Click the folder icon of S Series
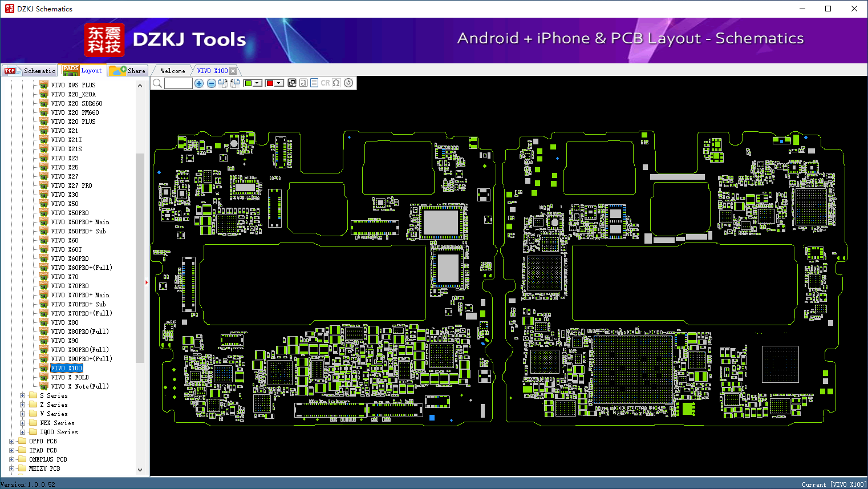This screenshot has width=868, height=489. coord(33,395)
